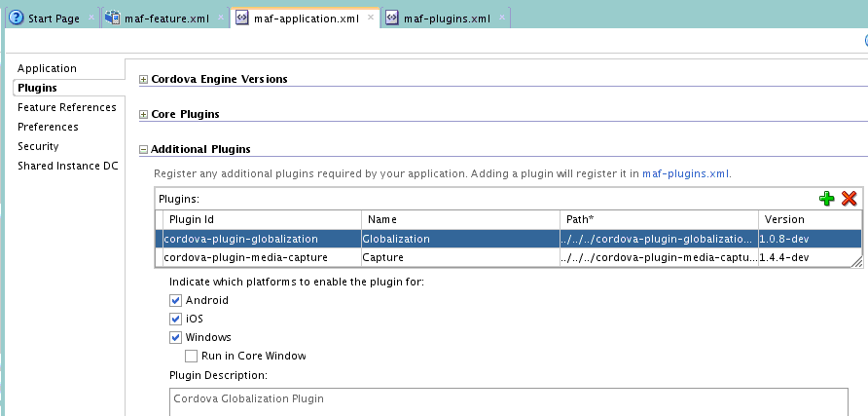Open the Shared Instance DC section
Image resolution: width=868 pixels, height=416 pixels.
pyautogui.click(x=67, y=166)
